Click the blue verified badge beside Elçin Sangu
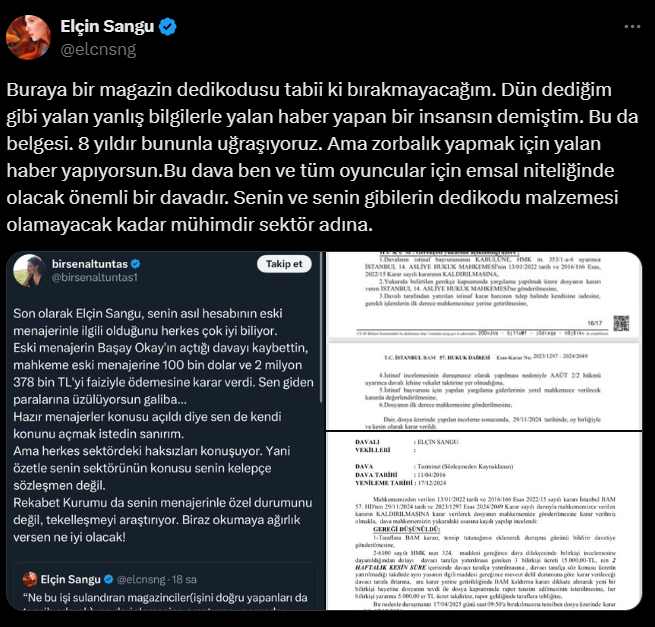Screen dimensions: 655x627 coord(168,27)
